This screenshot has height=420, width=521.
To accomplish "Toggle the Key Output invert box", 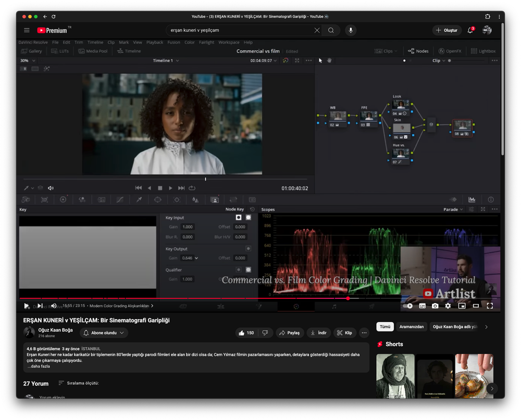I will pos(248,248).
